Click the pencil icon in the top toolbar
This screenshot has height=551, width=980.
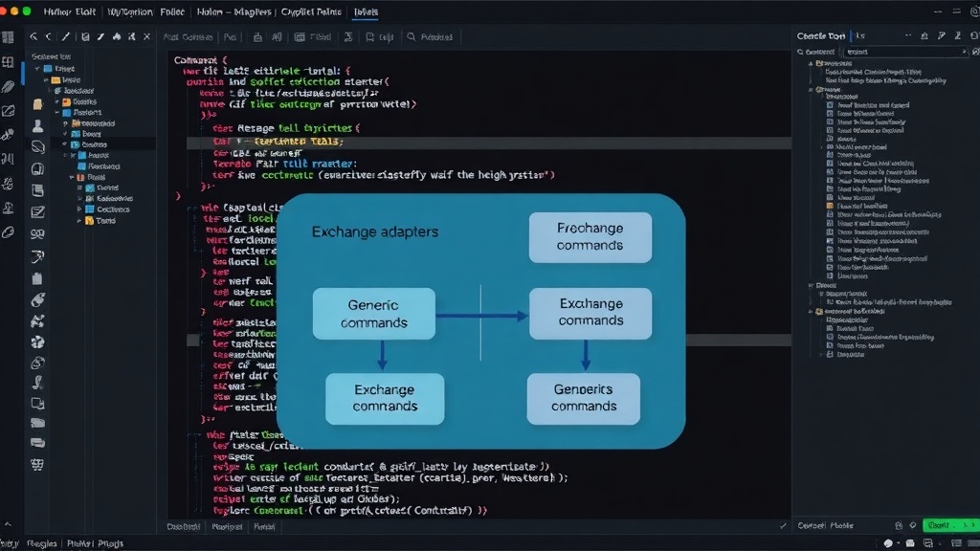66,37
